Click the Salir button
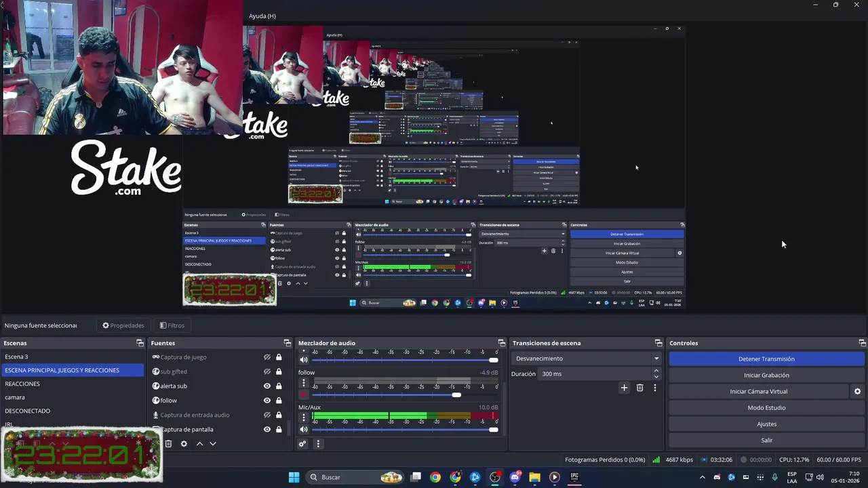868x488 pixels. click(x=766, y=440)
